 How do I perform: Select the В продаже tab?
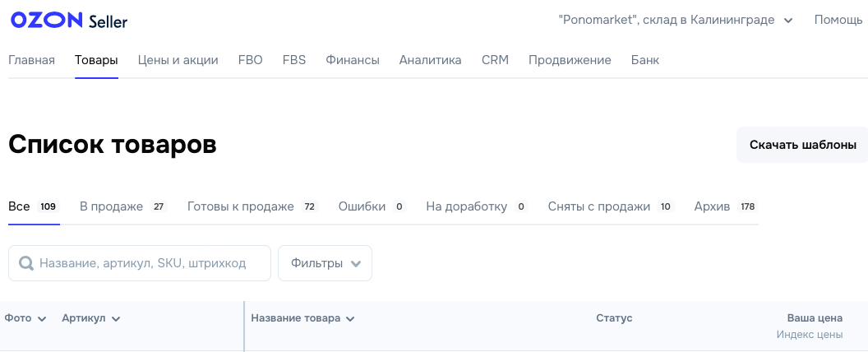(x=112, y=206)
